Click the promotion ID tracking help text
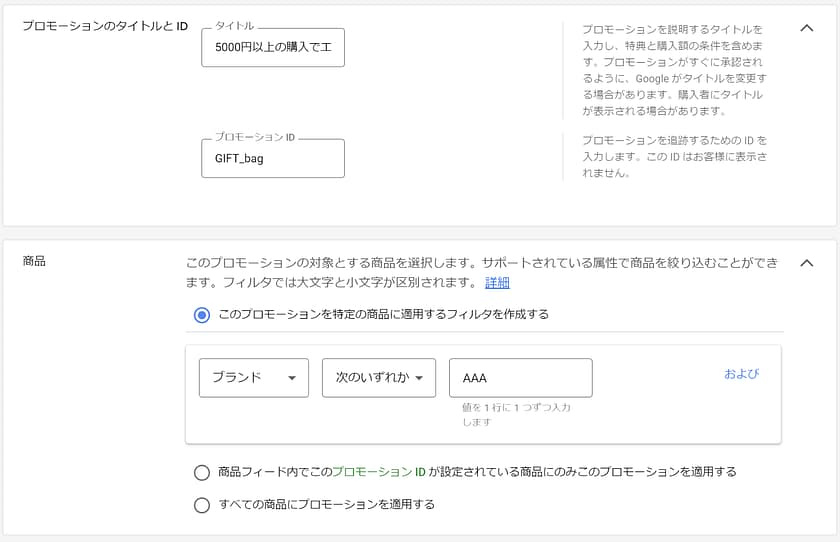Screen dimensions: 840x542 pyautogui.click(x=674, y=156)
